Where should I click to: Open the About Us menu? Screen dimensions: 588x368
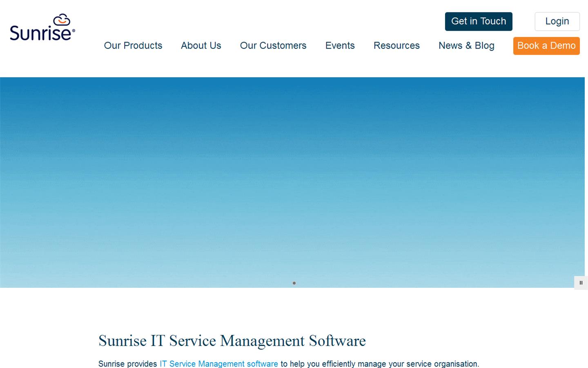click(x=200, y=46)
